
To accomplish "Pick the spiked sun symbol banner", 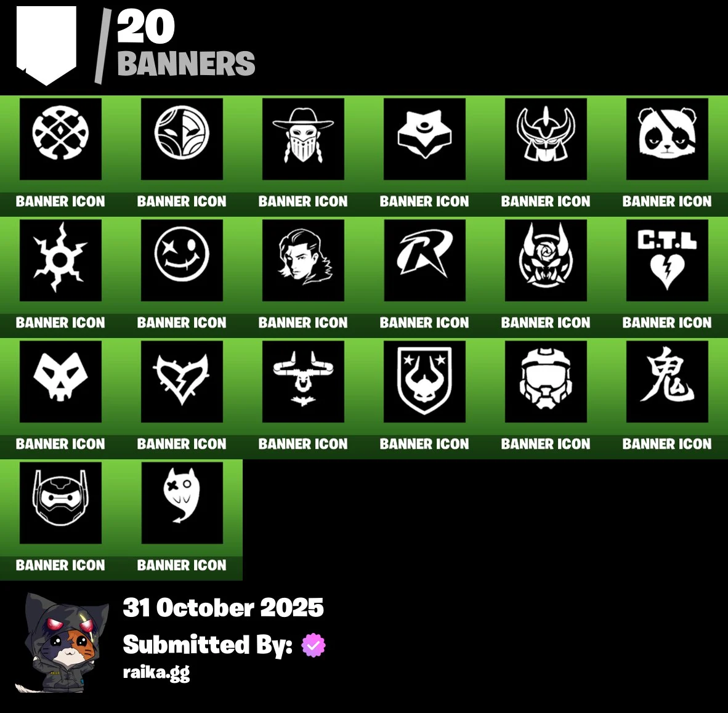I will [60, 260].
